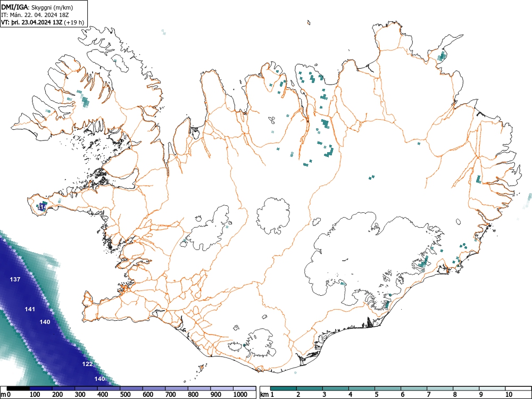Image resolution: width=532 pixels, height=399 pixels.
Task: Click '200' on the metres legend
Action: pyautogui.click(x=57, y=395)
